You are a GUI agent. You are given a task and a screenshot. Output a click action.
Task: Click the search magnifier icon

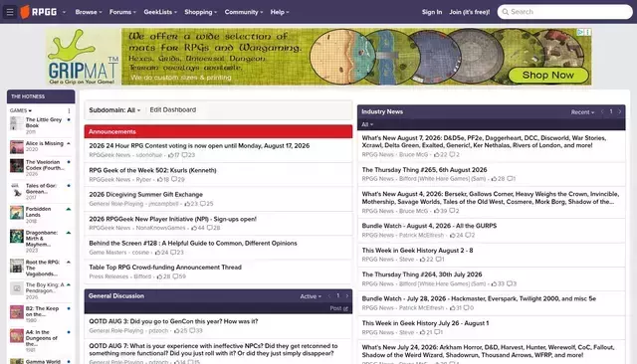coord(505,12)
